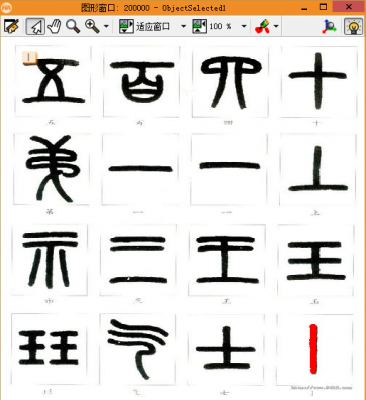Close the 图形窗口 window
This screenshot has height=400, width=366.
click(x=349, y=7)
